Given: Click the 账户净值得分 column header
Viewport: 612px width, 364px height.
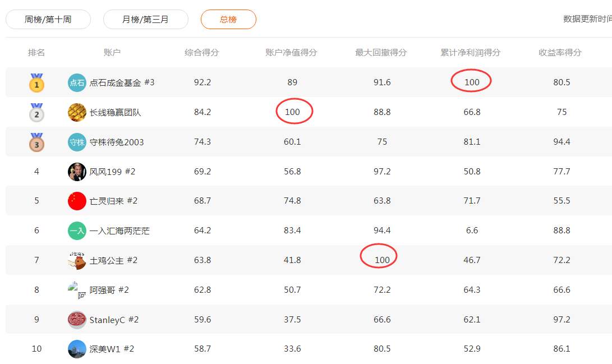Looking at the screenshot, I should click(x=291, y=52).
